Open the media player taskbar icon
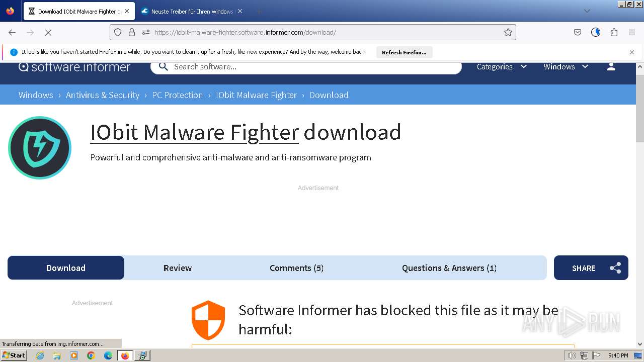 click(x=74, y=355)
